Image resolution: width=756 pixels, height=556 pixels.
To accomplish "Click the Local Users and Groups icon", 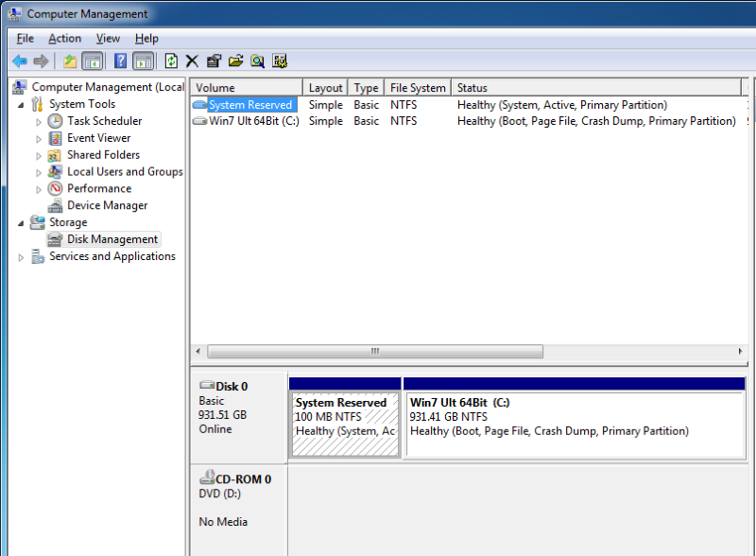I will 55,171.
